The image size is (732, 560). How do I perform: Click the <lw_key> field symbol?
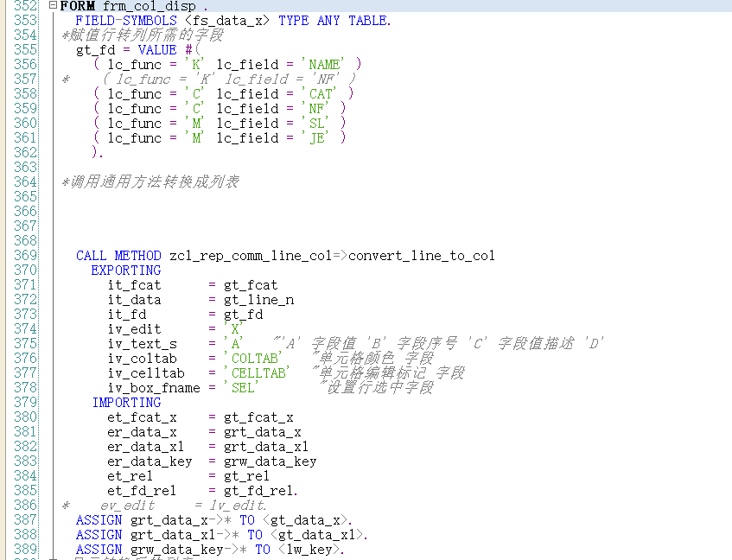(309, 550)
